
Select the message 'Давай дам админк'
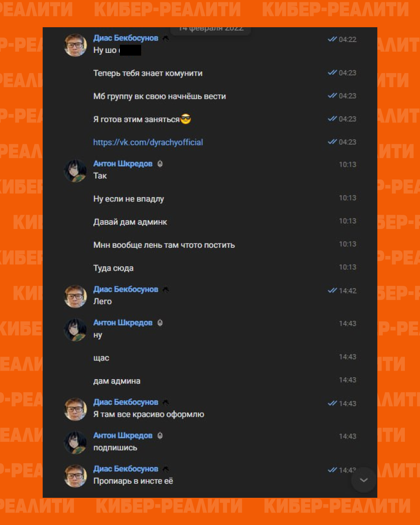130,222
